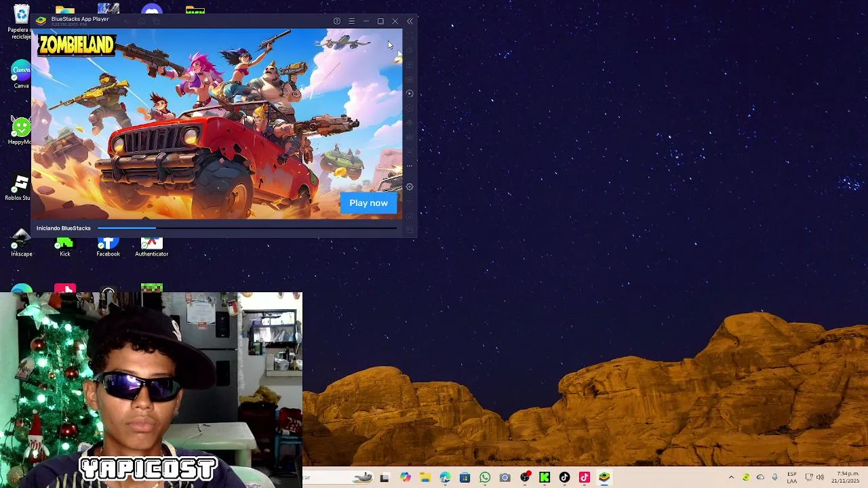
Task: Select the Authenticator desktop shortcut
Action: 152,247
